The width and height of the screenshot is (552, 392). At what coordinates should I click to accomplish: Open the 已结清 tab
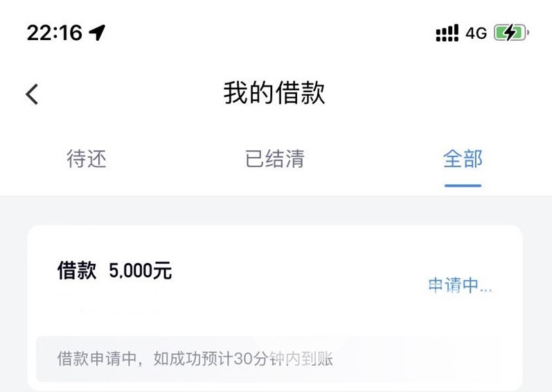tap(275, 159)
